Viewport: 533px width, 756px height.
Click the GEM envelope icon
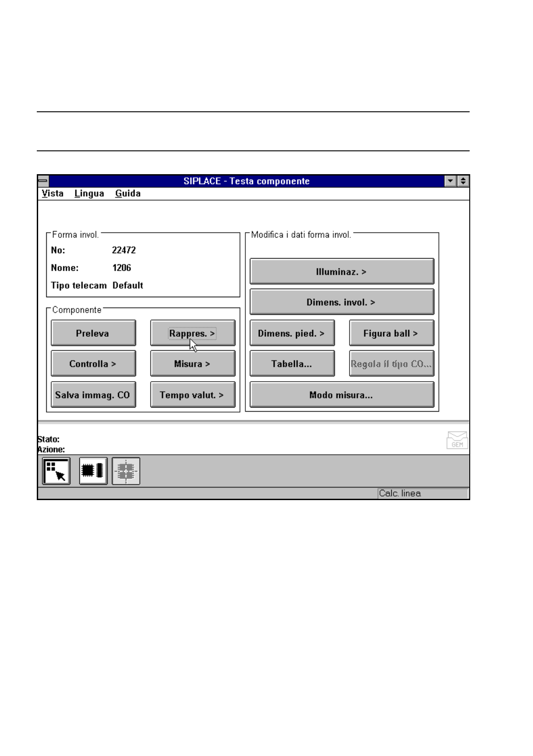tap(457, 440)
